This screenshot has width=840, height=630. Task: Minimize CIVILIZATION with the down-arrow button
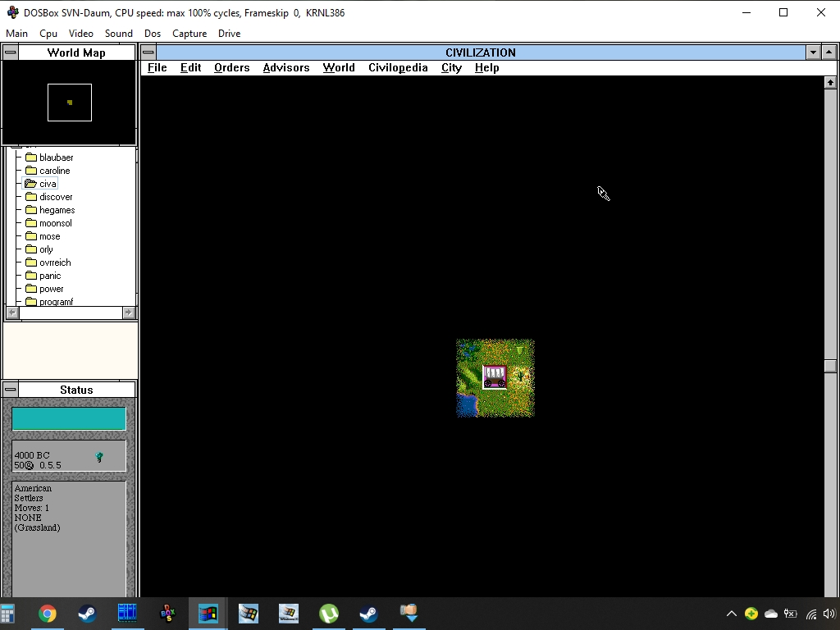point(813,52)
